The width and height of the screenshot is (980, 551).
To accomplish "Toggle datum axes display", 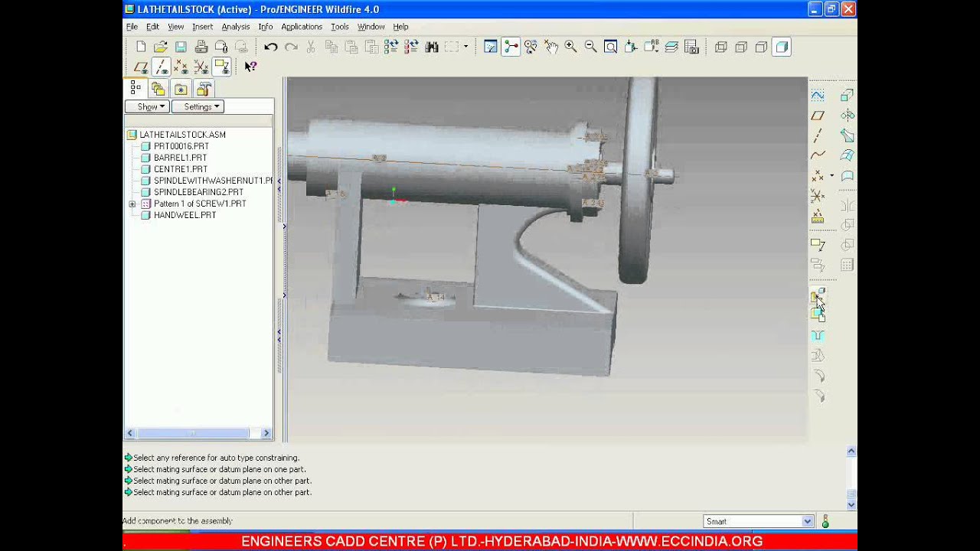I will pos(161,67).
